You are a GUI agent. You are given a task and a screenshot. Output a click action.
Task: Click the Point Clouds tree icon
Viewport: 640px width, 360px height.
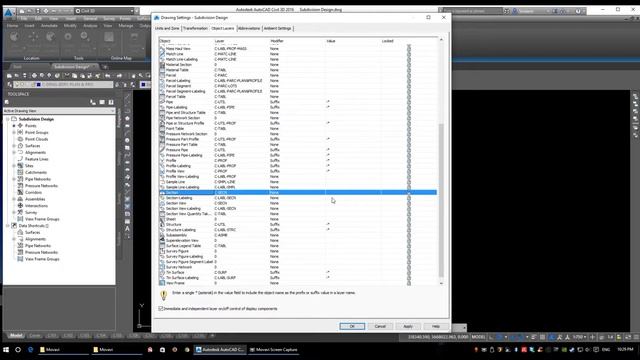click(20, 139)
